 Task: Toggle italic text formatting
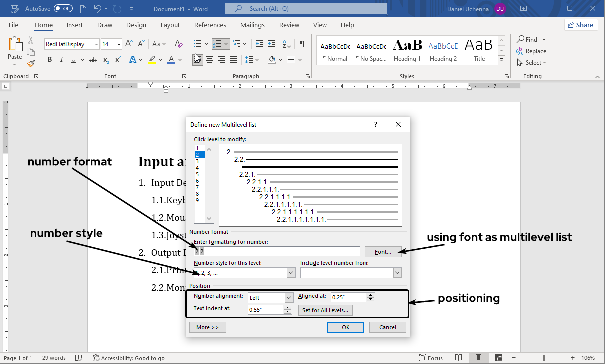point(62,60)
